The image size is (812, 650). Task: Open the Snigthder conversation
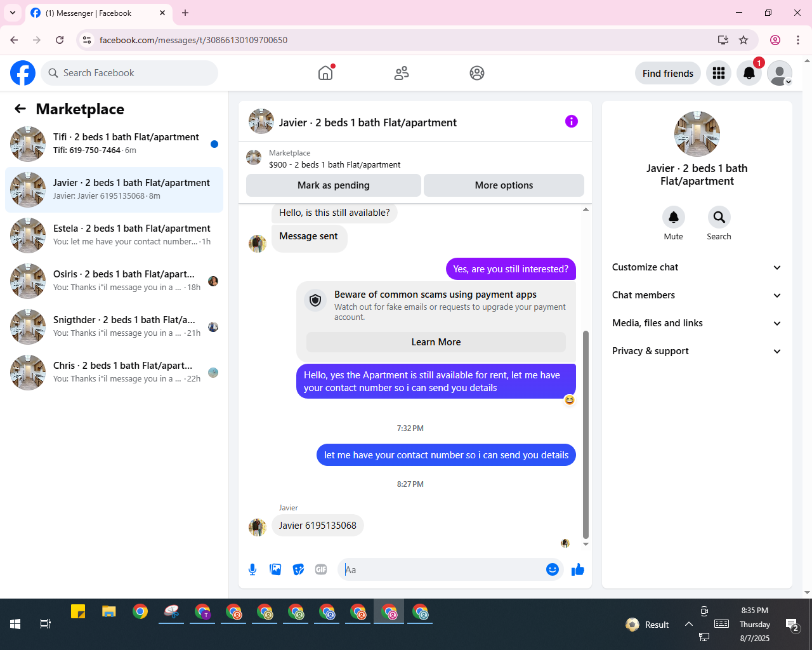(x=114, y=327)
